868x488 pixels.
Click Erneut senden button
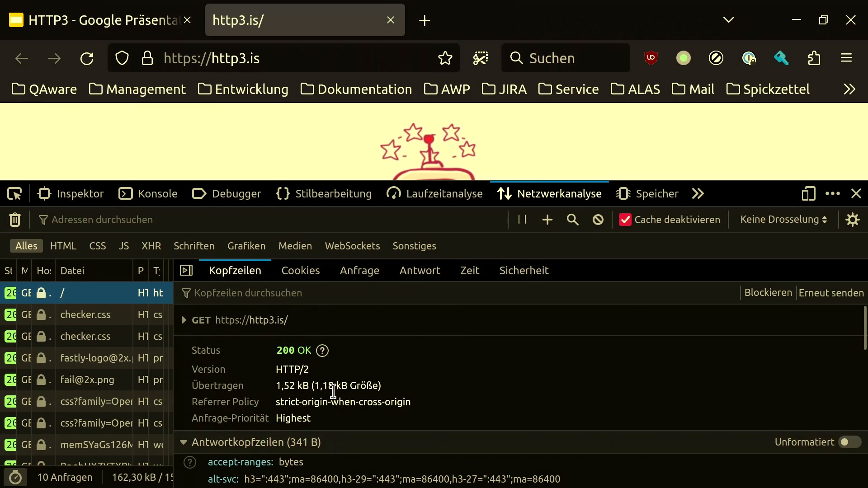pyautogui.click(x=831, y=293)
